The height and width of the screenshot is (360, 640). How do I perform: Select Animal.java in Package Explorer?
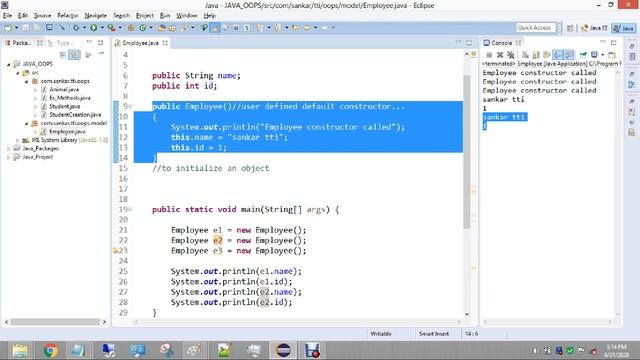(x=64, y=89)
